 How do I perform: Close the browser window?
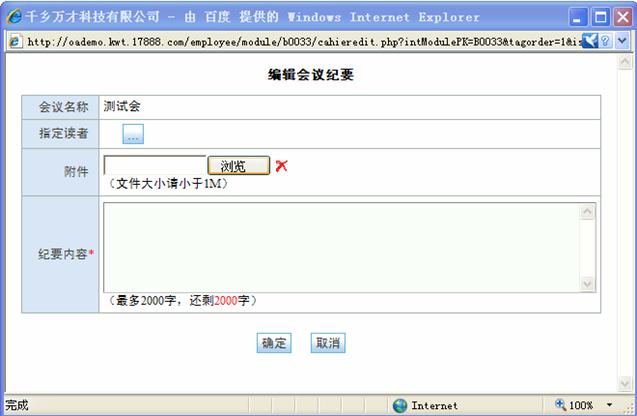pos(623,17)
